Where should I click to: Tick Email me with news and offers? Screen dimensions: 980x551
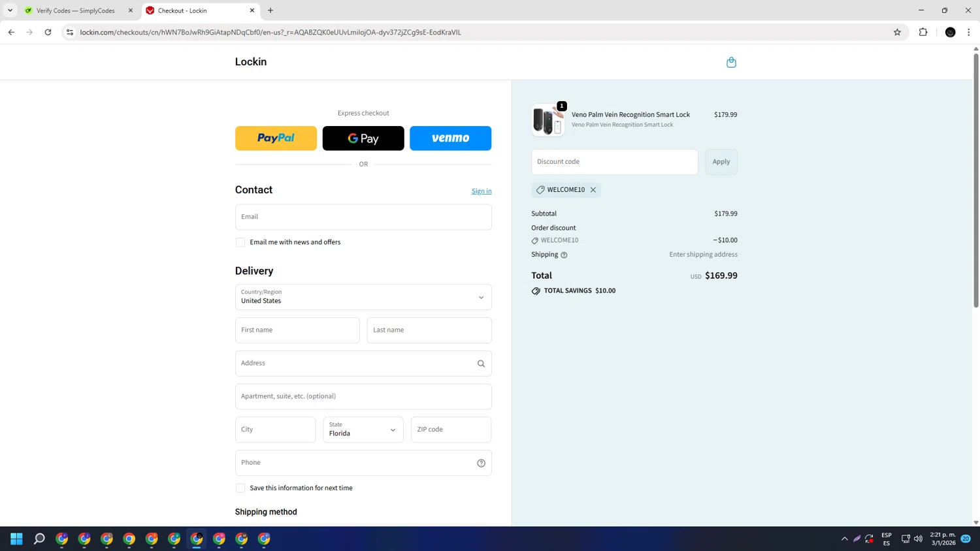coord(240,242)
